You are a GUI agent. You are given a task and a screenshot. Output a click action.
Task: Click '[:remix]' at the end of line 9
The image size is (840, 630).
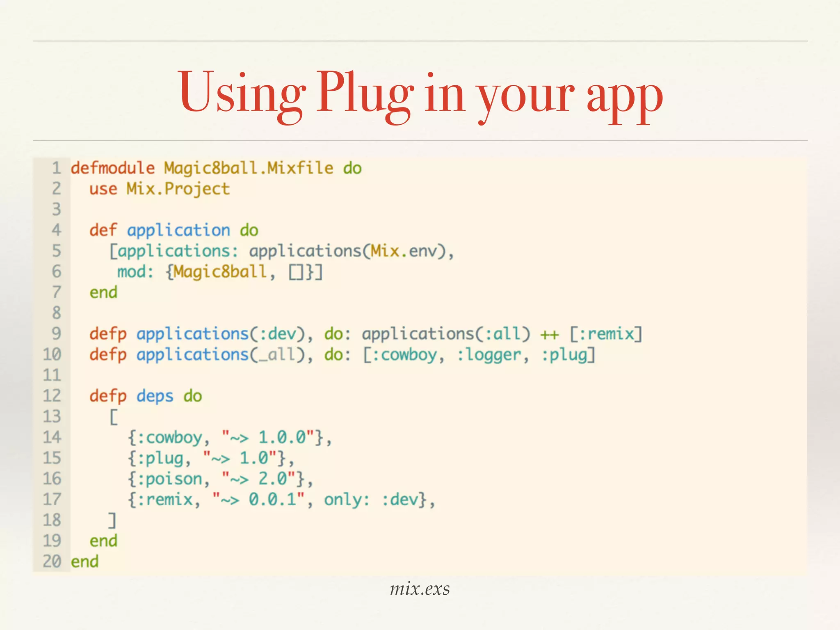(606, 334)
